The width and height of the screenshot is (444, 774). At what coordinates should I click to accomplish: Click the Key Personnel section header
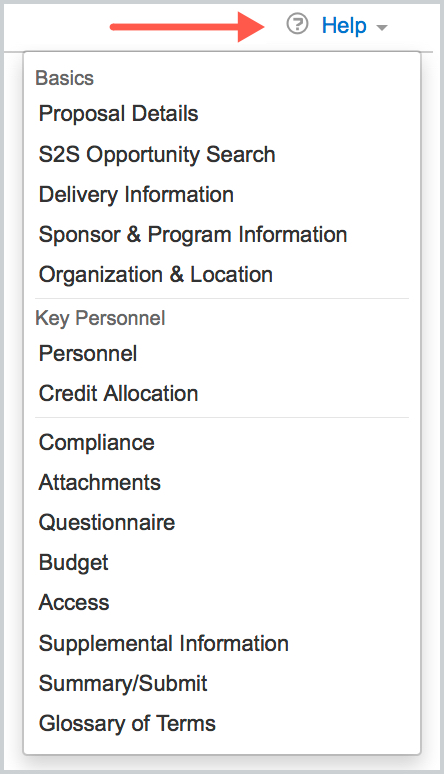click(100, 318)
